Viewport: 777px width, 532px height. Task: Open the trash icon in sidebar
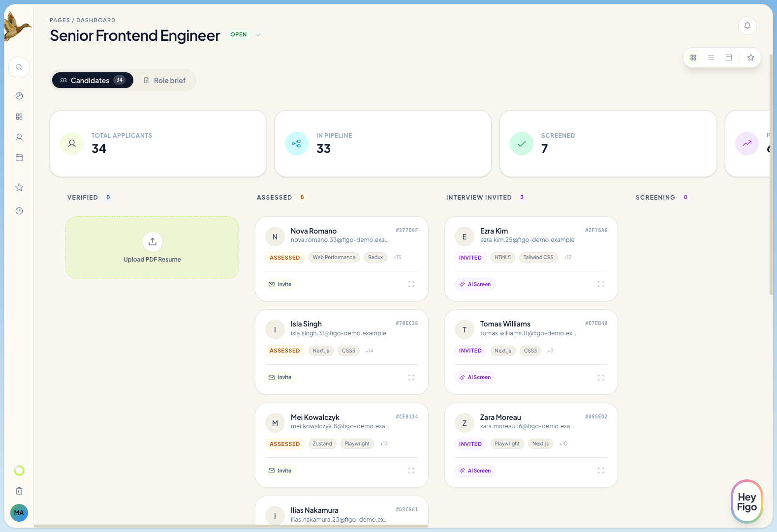pos(19,491)
